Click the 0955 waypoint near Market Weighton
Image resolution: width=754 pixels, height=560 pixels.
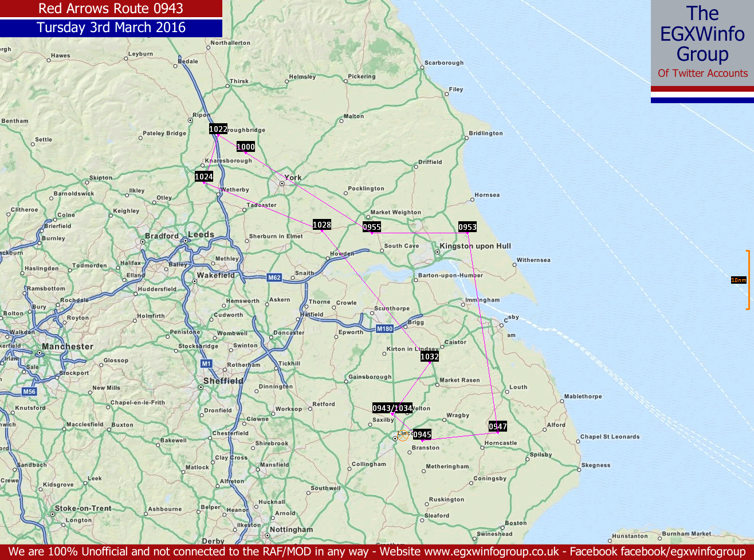(x=372, y=228)
